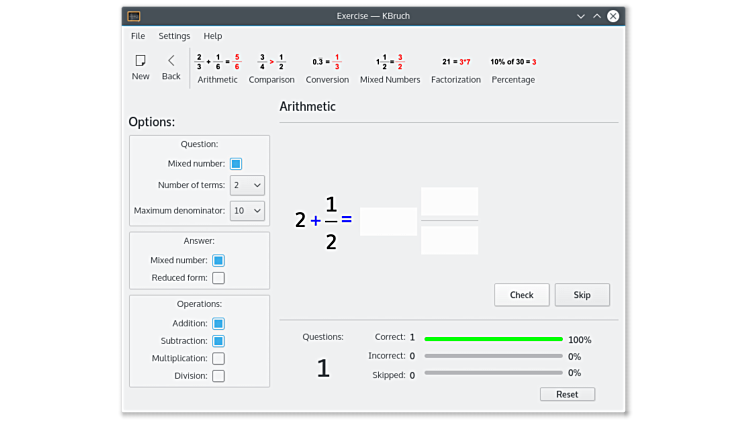
Task: Reset the statistics counters
Action: [x=567, y=394]
